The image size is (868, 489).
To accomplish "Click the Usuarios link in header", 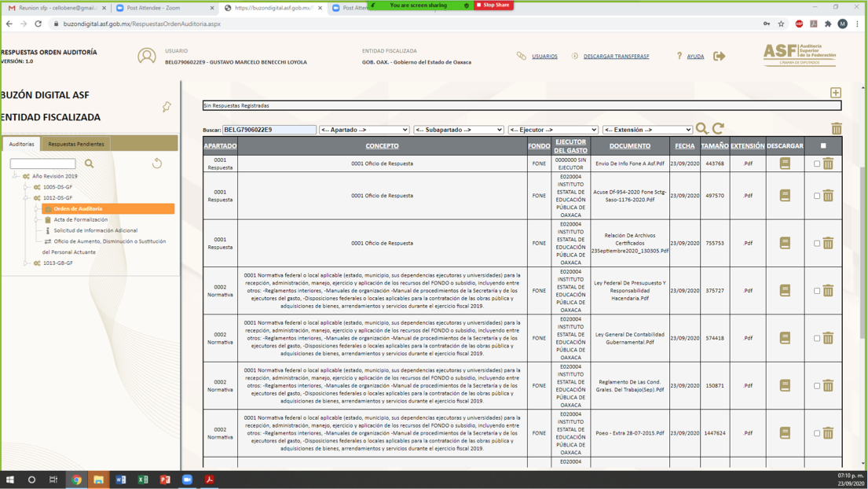I will tap(544, 57).
